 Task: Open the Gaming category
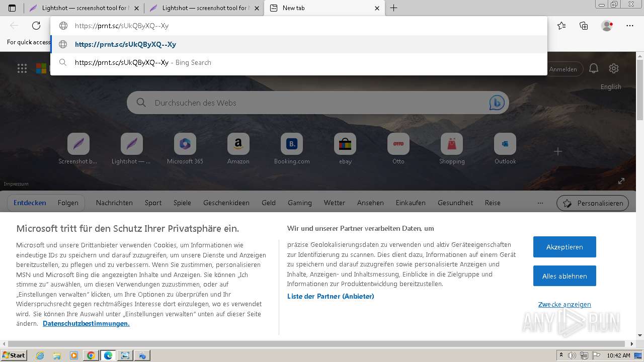pyautogui.click(x=300, y=203)
